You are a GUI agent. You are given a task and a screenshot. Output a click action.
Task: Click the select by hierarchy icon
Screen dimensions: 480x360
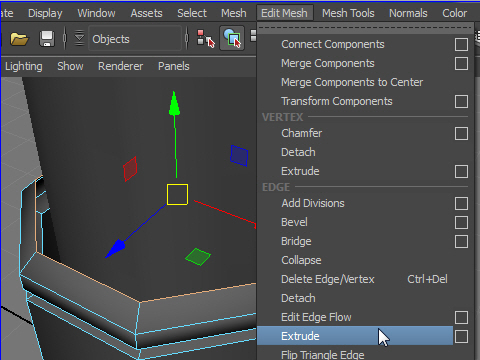pos(206,39)
